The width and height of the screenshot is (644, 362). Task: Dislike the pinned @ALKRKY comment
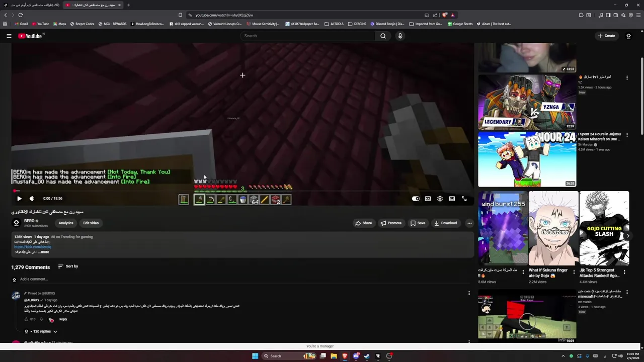click(41, 319)
